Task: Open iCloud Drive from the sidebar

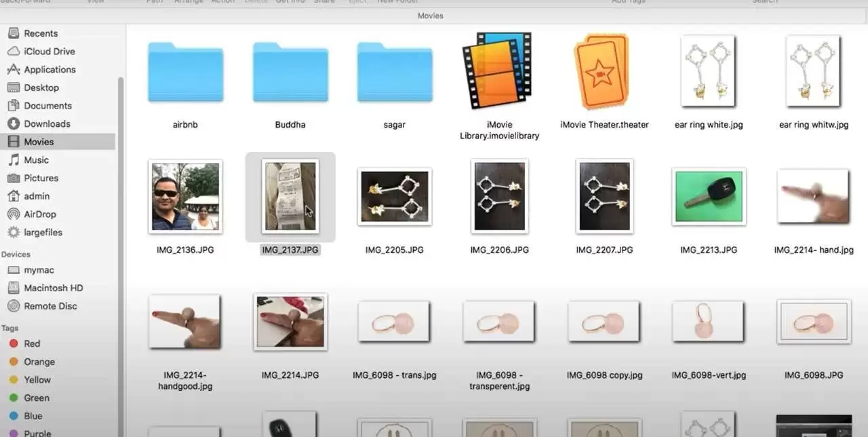Action: tap(49, 52)
